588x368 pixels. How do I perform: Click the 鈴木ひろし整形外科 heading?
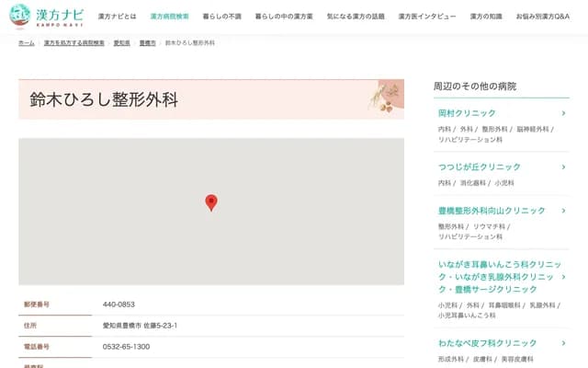[x=104, y=99]
